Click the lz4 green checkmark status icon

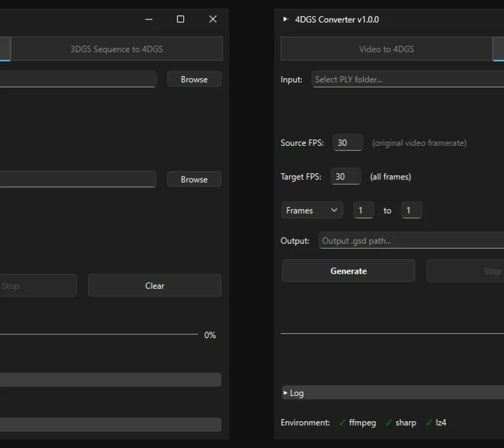click(x=429, y=423)
